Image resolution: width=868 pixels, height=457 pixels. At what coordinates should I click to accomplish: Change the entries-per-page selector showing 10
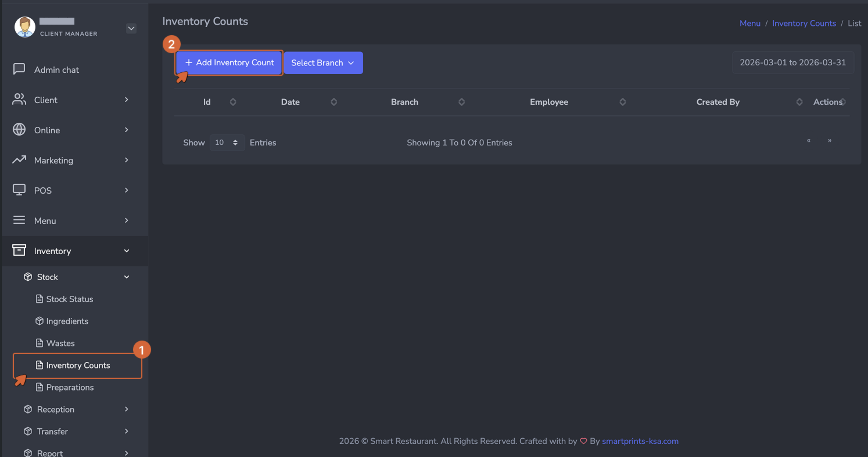pyautogui.click(x=227, y=143)
